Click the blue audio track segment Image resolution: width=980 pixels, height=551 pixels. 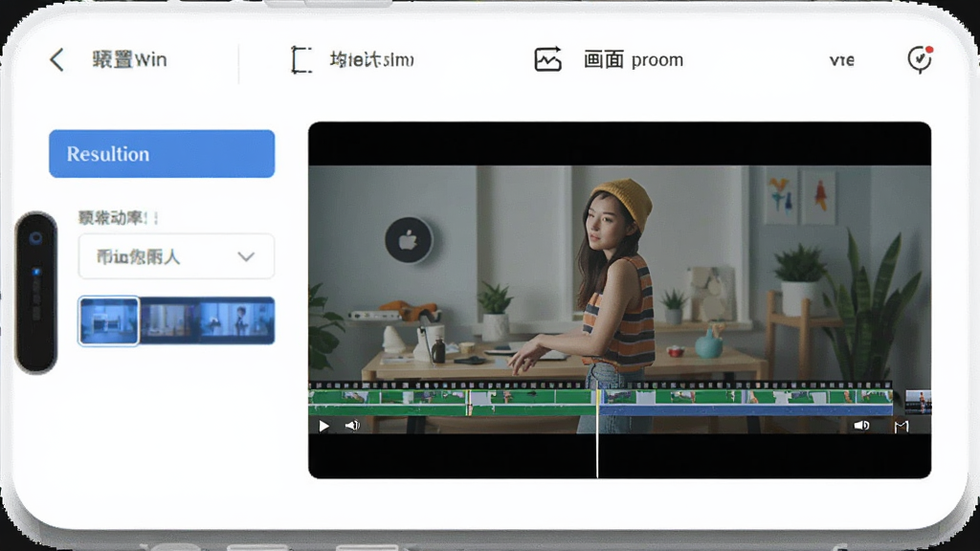pos(746,410)
